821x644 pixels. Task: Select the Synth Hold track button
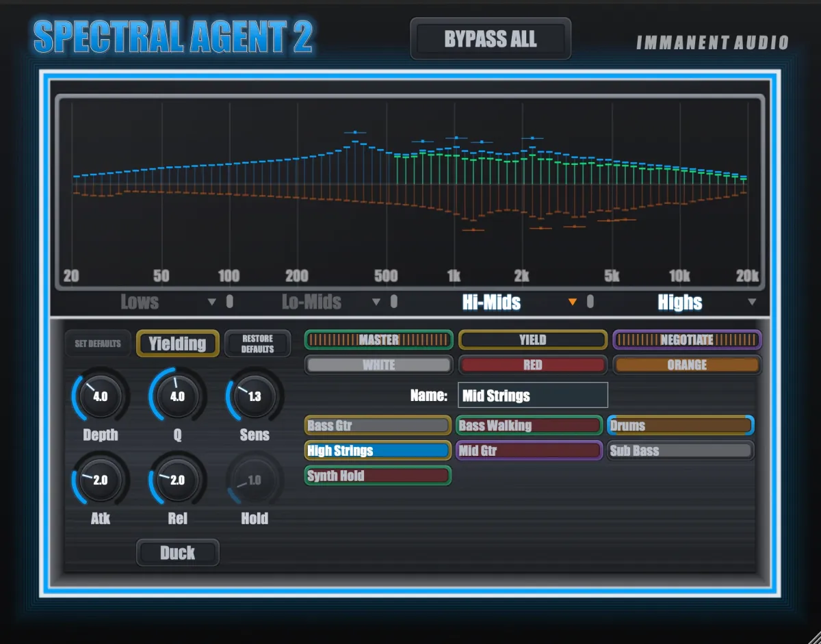point(378,476)
